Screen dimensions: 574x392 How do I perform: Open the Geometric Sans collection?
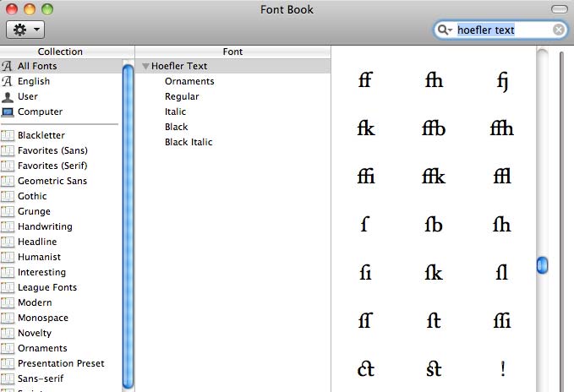[61, 181]
